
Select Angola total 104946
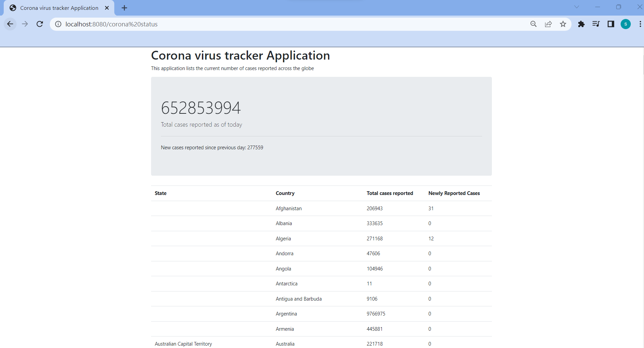point(375,269)
